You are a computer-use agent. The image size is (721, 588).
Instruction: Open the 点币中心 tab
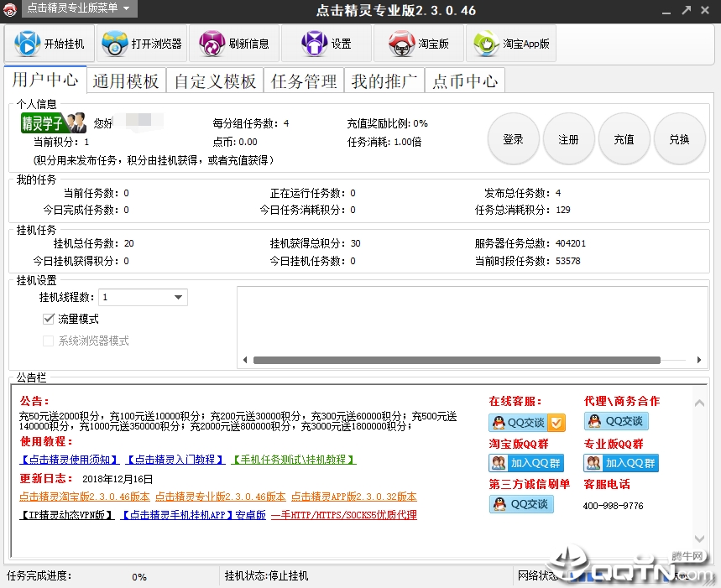click(465, 81)
